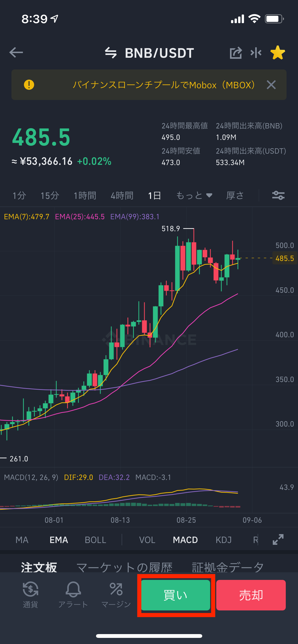The image size is (298, 644).
Task: Tap the EMA(99):383.1 legend value
Action: click(135, 217)
